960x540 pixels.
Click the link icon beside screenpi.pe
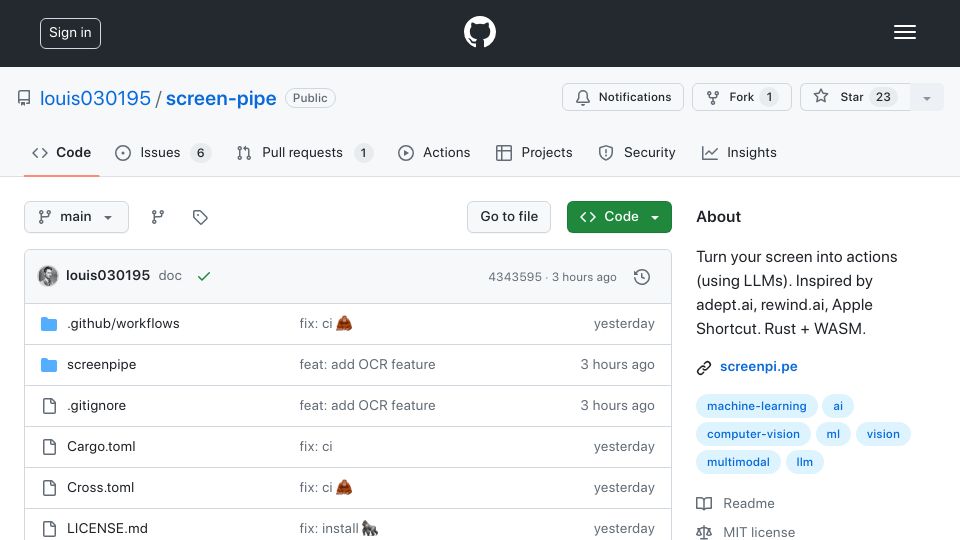point(704,367)
